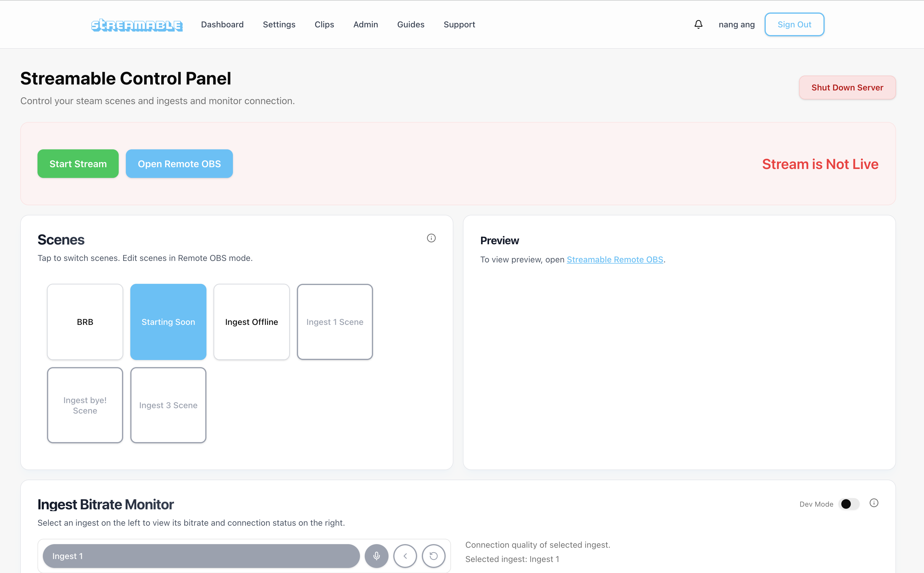This screenshot has width=924, height=573.
Task: Open the Clips menu item
Action: pyautogui.click(x=324, y=25)
